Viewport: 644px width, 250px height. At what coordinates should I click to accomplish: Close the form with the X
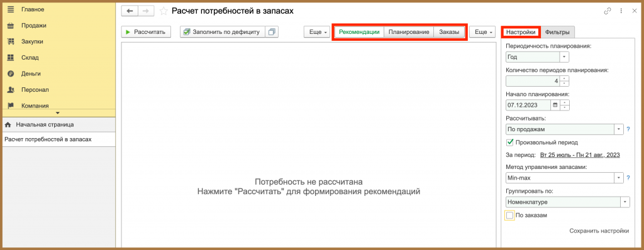[x=634, y=11]
